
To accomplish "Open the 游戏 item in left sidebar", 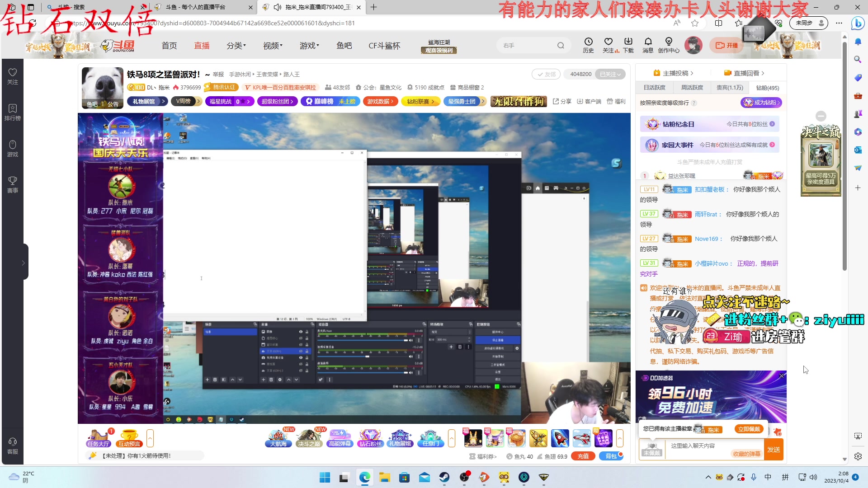I will (x=13, y=149).
